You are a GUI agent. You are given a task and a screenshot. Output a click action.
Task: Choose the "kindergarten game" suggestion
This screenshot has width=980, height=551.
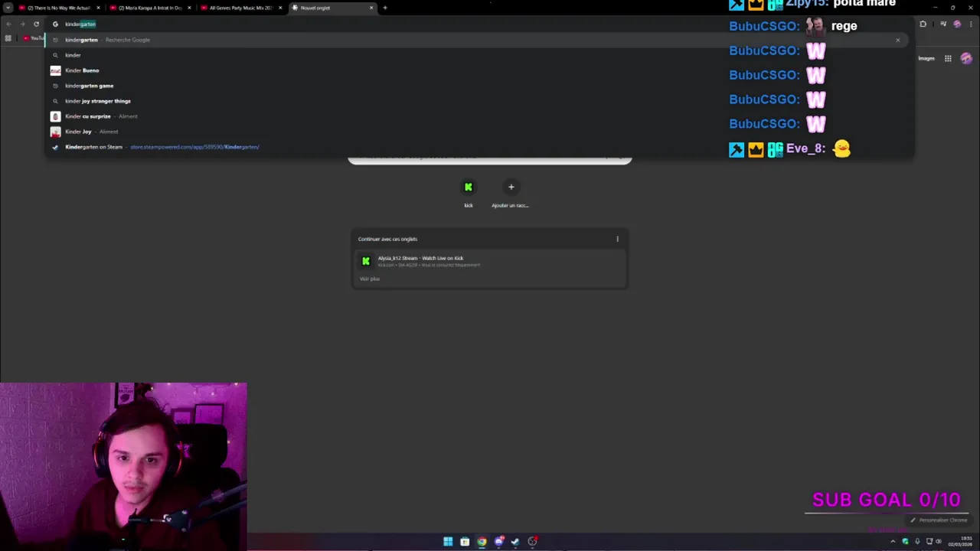pyautogui.click(x=475, y=86)
